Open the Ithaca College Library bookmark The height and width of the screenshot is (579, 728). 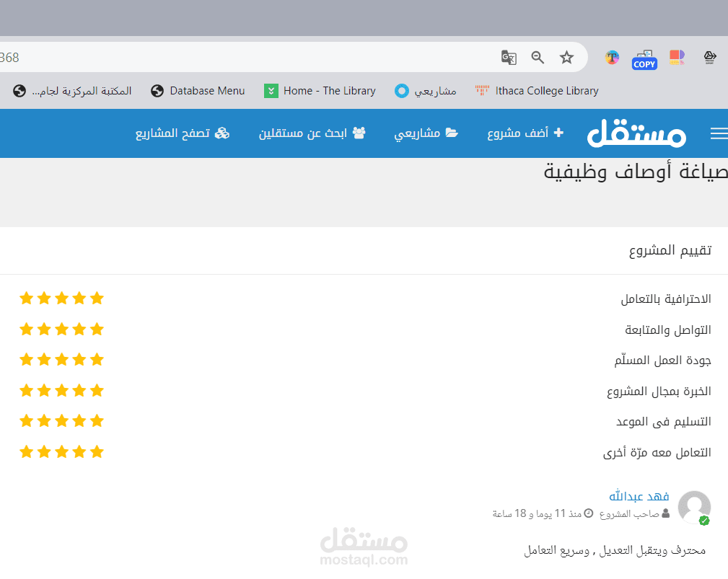point(537,91)
